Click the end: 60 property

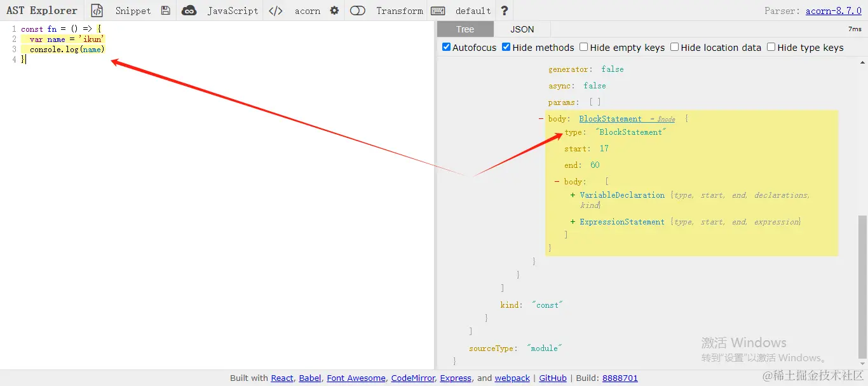click(x=581, y=165)
